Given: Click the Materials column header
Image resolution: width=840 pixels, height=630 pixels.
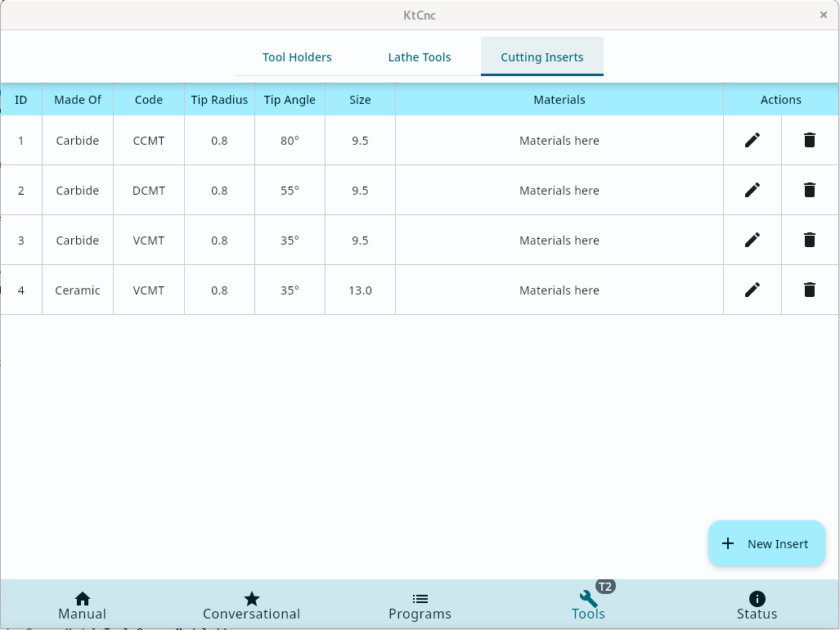Looking at the screenshot, I should pyautogui.click(x=559, y=100).
